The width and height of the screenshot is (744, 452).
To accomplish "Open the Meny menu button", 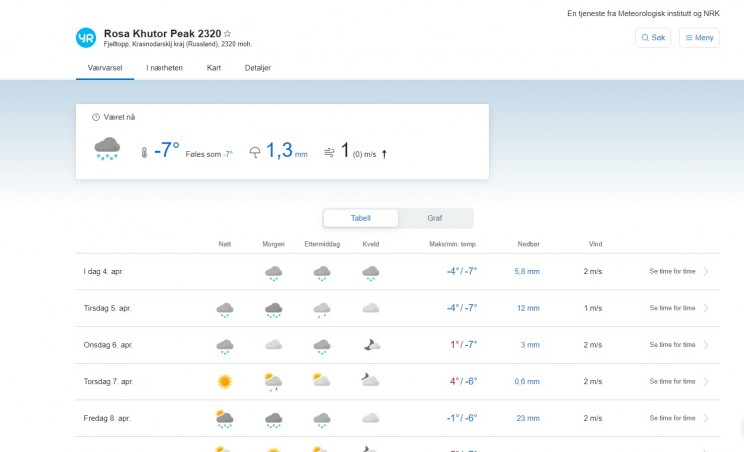I will click(x=699, y=37).
